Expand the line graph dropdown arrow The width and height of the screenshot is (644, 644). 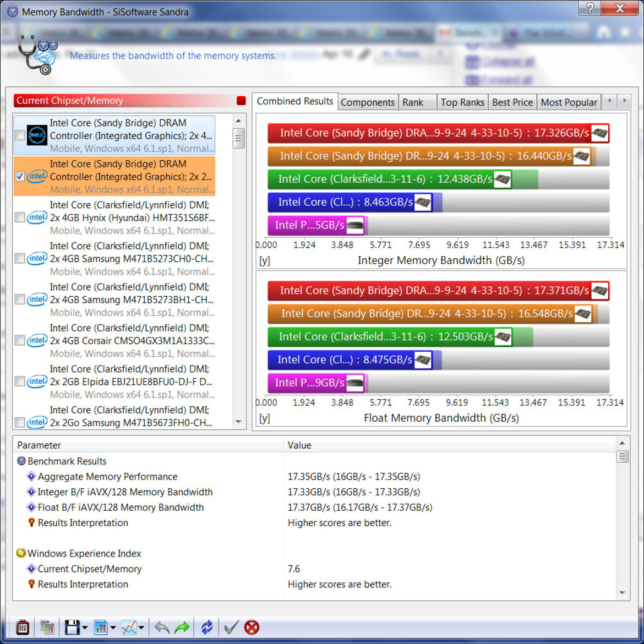pos(141,628)
